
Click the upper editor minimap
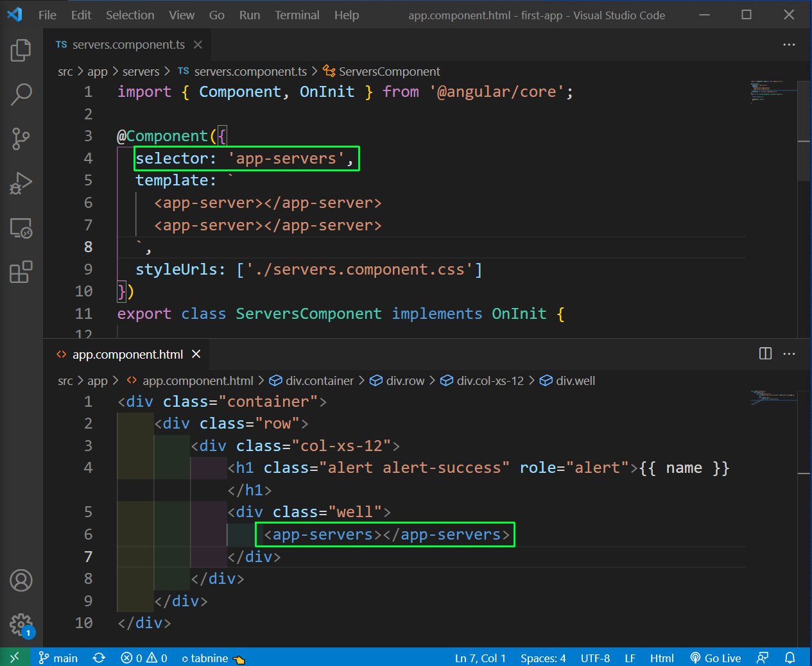point(773,92)
